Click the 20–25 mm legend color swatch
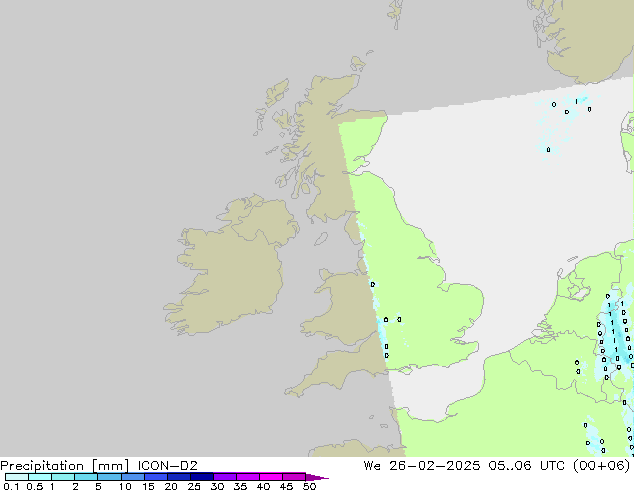634x490 pixels. click(x=178, y=477)
